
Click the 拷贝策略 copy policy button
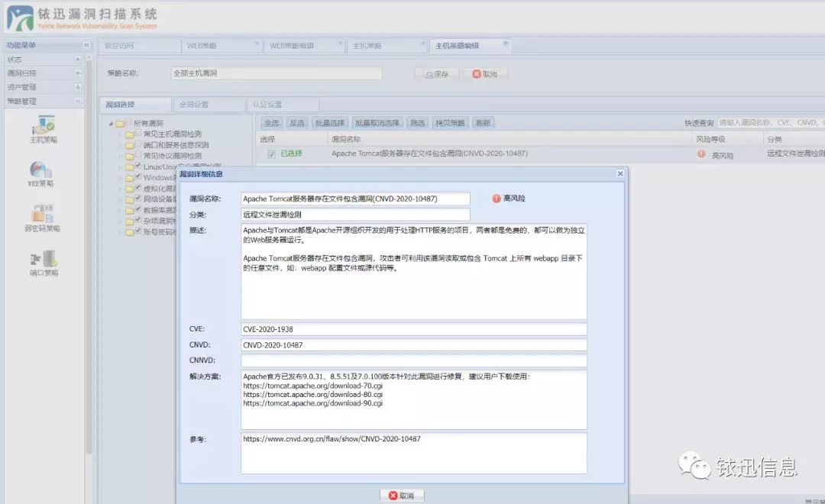(450, 123)
